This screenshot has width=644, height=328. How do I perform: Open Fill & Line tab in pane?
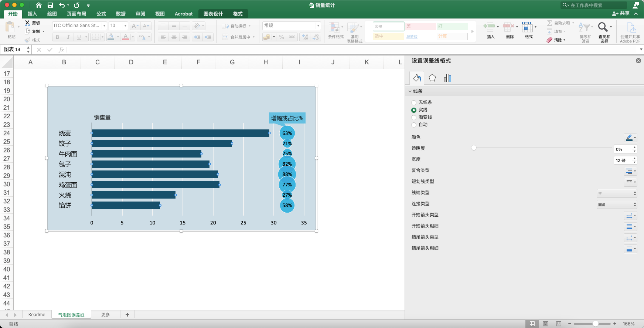(x=417, y=78)
